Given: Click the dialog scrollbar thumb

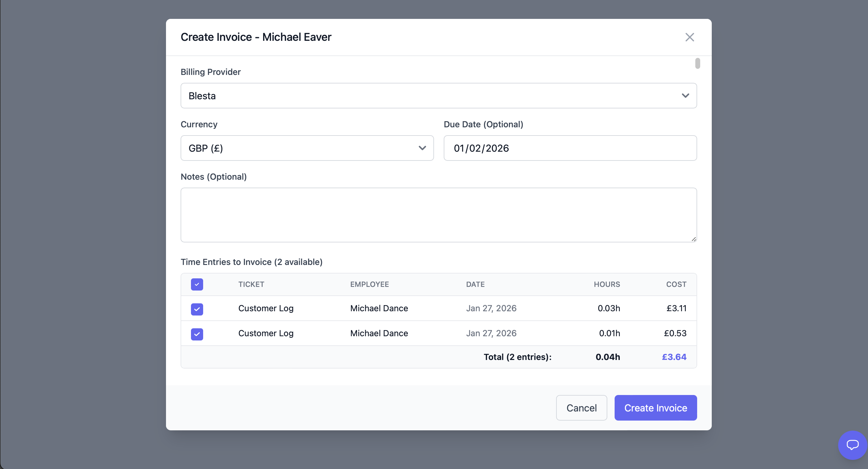Looking at the screenshot, I should 697,63.
